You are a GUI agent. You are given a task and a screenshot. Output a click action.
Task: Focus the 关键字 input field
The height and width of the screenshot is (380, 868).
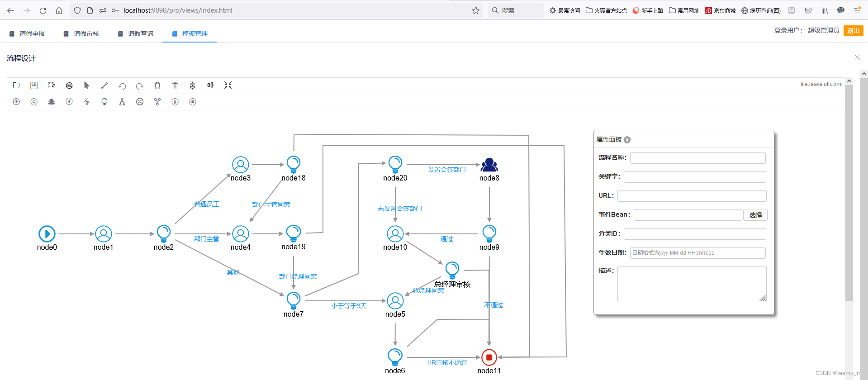(695, 176)
